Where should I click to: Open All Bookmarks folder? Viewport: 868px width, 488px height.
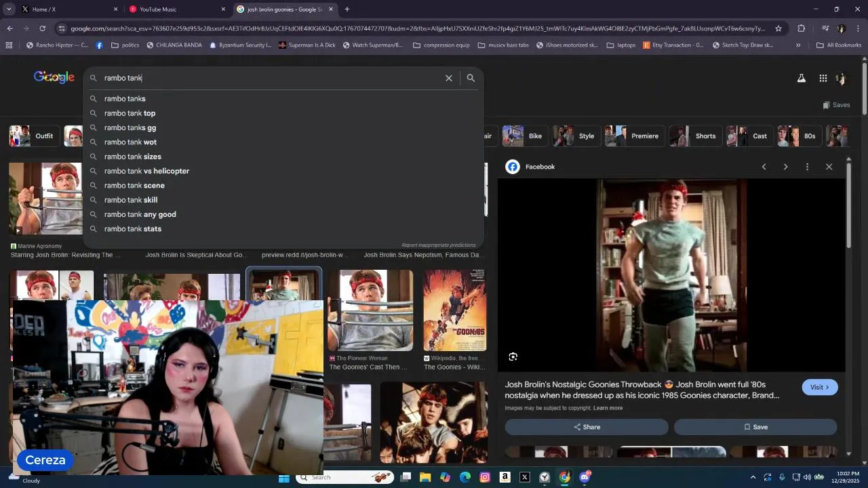[839, 45]
